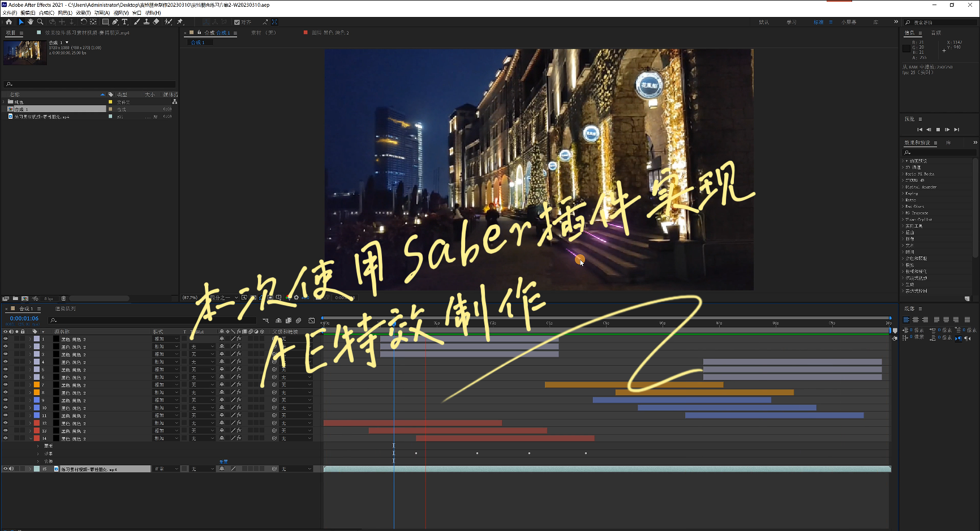The width and height of the screenshot is (980, 531).
Task: Click the orange label color of layer 8
Action: pyautogui.click(x=37, y=392)
